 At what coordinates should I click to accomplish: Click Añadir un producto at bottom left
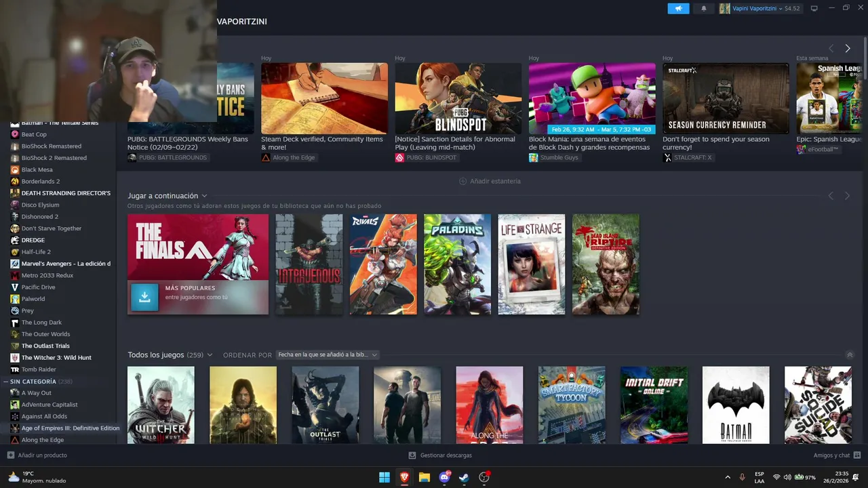point(37,455)
